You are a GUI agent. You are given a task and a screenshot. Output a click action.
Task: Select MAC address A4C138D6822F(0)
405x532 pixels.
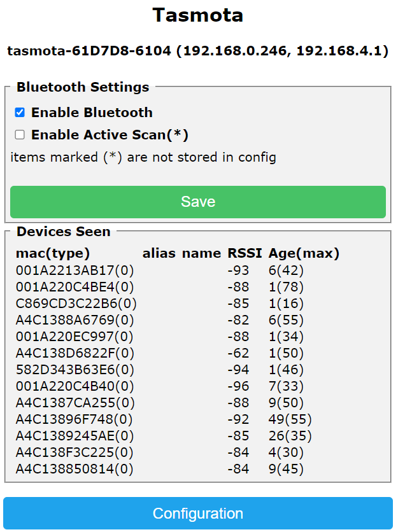click(75, 353)
